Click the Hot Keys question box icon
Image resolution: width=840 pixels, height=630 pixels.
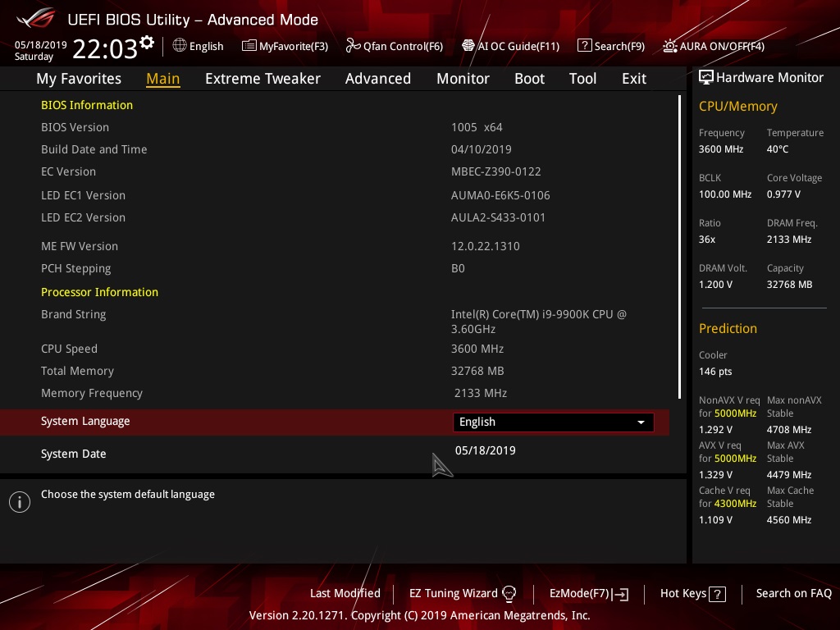click(x=717, y=594)
